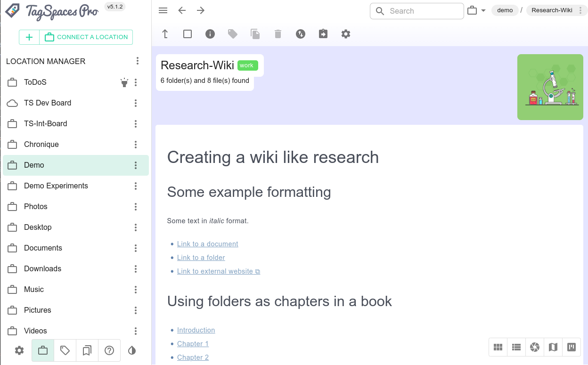Navigate to parent folder using up arrow

165,34
